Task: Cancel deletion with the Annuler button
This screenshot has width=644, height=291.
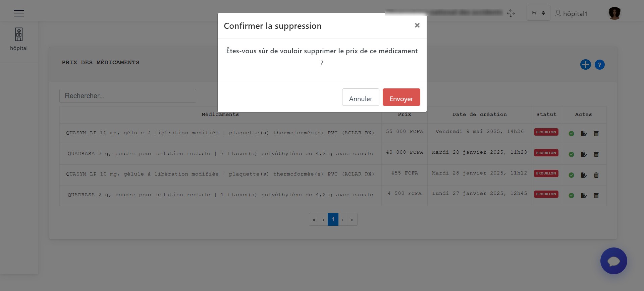Action: click(361, 97)
